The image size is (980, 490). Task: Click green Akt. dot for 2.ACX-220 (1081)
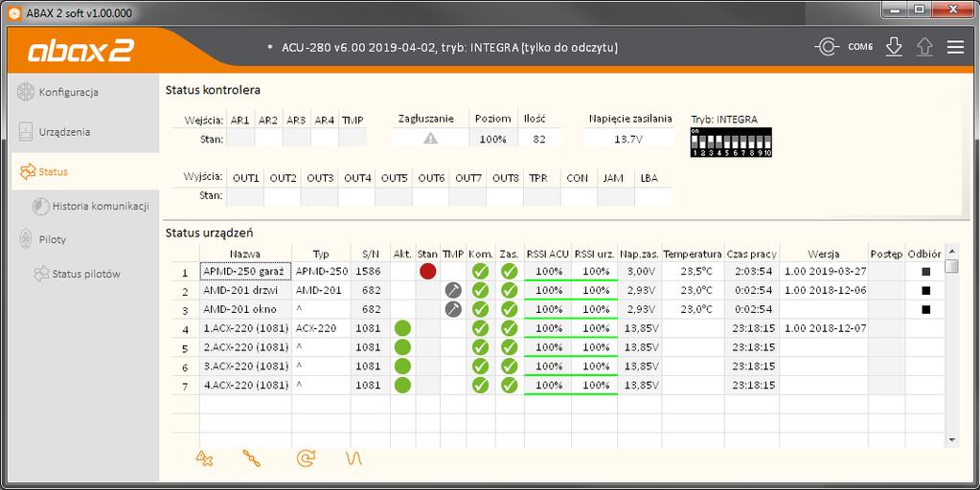click(403, 347)
